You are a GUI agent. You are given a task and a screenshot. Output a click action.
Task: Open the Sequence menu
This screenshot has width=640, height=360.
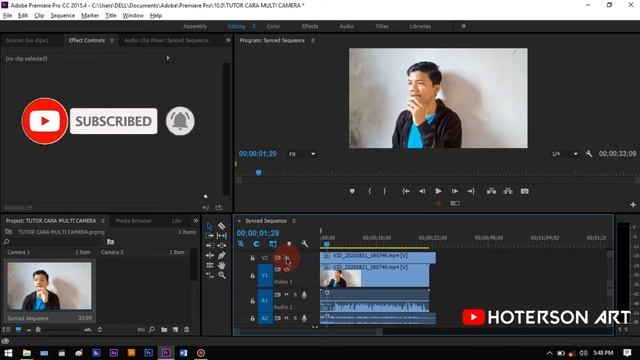tap(62, 16)
